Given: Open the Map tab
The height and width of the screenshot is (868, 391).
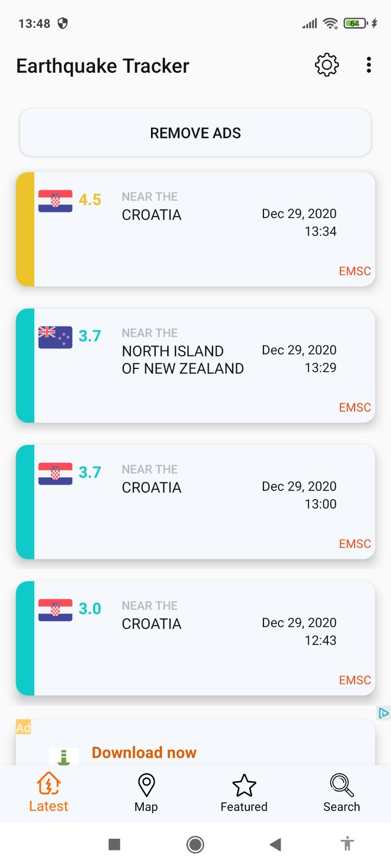Looking at the screenshot, I should (146, 793).
